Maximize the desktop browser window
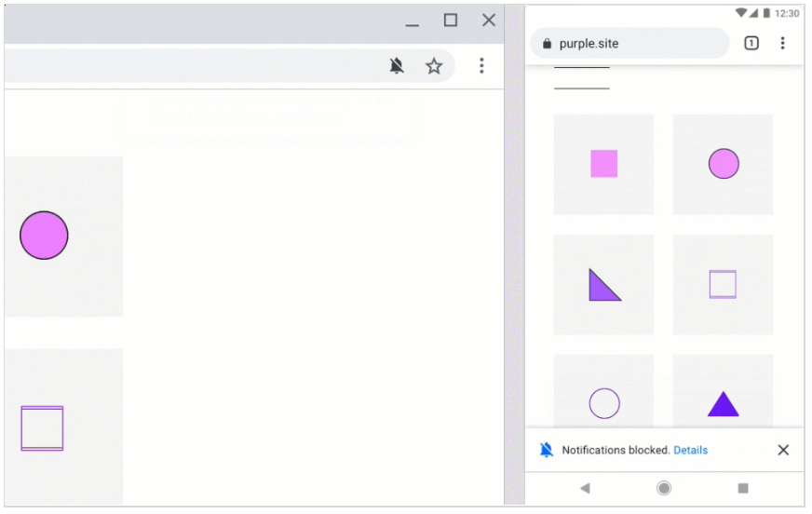This screenshot has width=812, height=514. click(451, 20)
